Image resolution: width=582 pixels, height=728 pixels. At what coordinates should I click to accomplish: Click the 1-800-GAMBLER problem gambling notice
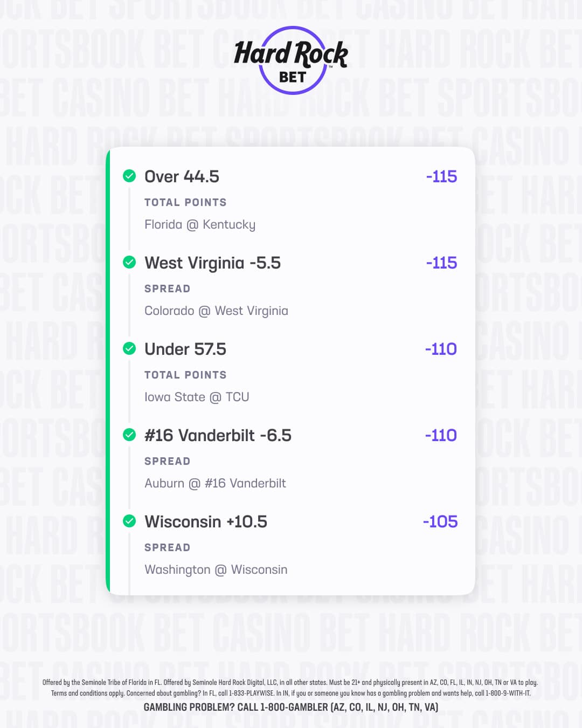291,707
